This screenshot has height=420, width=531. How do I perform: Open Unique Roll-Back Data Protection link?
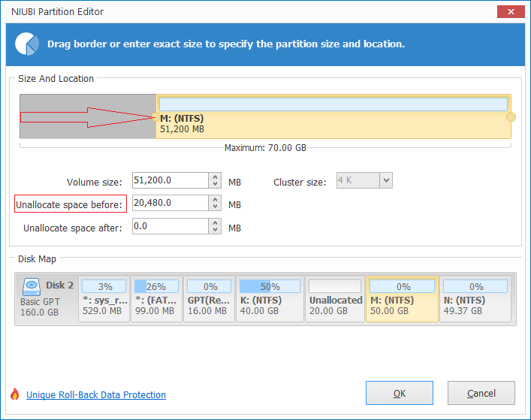click(96, 395)
